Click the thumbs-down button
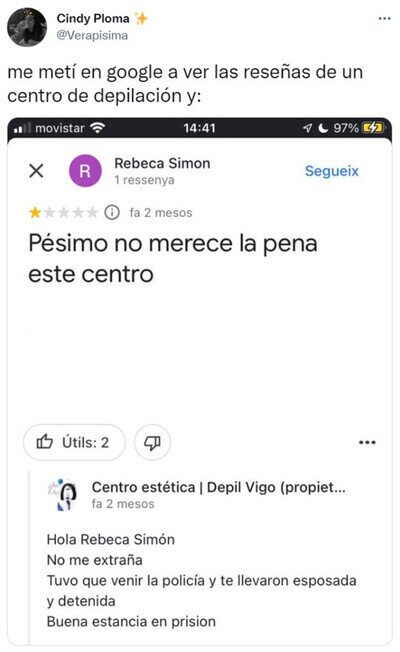The image size is (400, 652). (153, 442)
